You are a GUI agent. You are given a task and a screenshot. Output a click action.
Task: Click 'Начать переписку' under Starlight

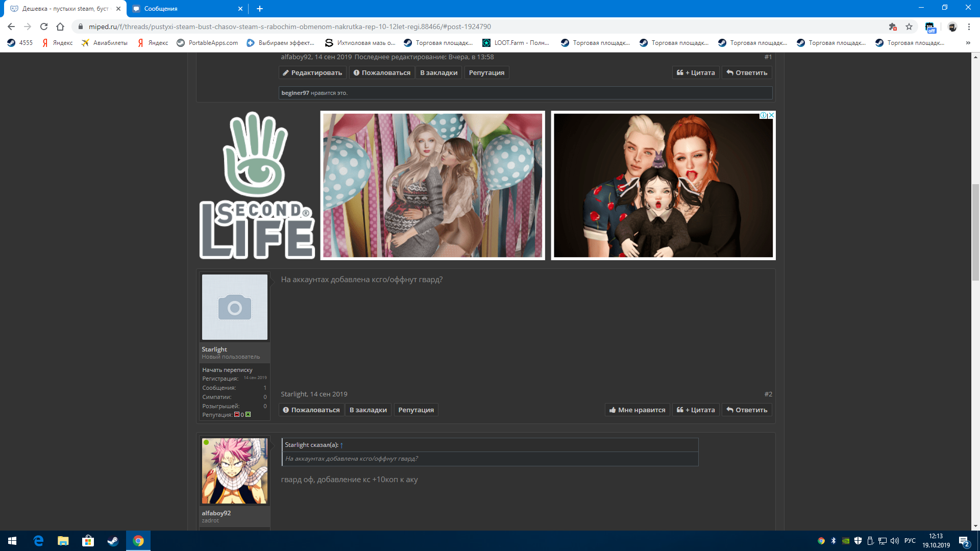[227, 370]
